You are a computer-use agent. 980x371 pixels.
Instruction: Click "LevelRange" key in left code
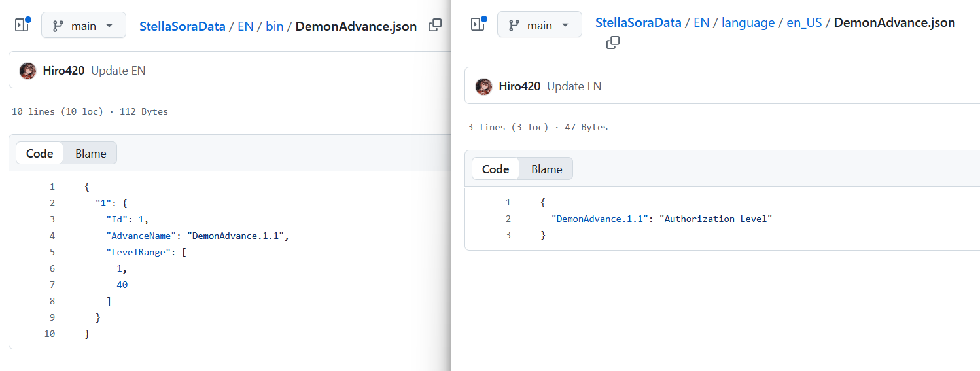(139, 252)
